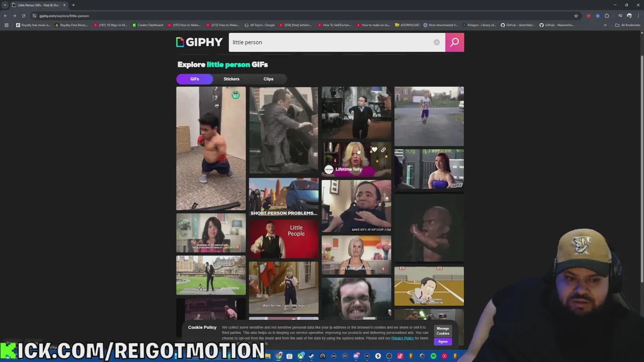This screenshot has height=362, width=644.
Task: Open the laughing bearded man GIF
Action: pos(356,298)
